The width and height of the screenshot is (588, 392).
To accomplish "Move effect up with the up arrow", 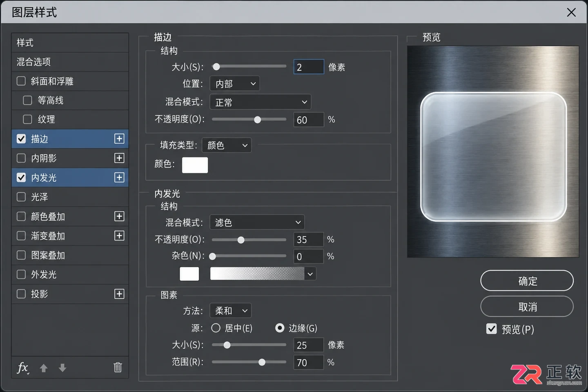I will click(x=44, y=368).
